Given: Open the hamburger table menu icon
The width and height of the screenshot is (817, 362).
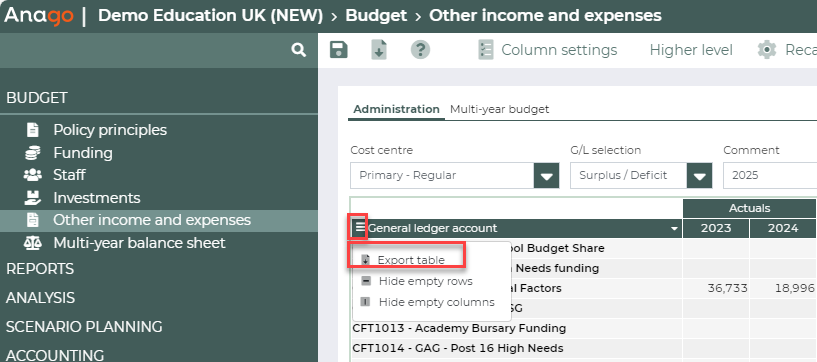Looking at the screenshot, I should click(x=360, y=228).
